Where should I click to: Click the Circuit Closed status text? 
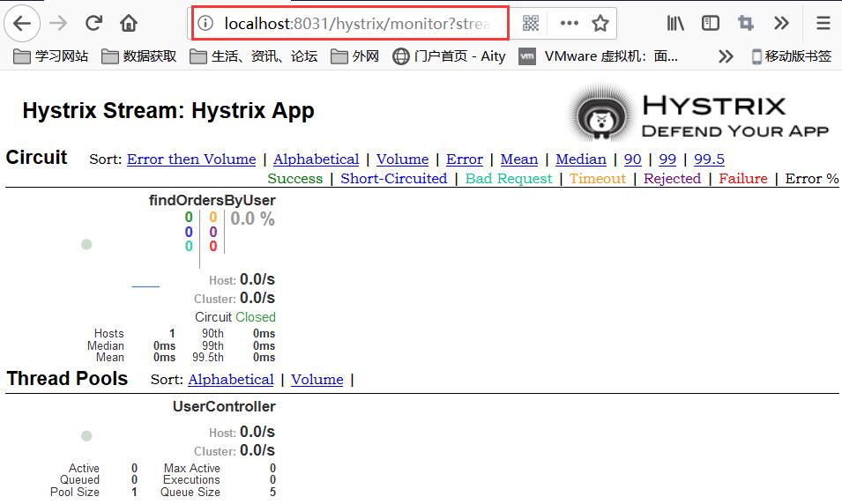235,316
